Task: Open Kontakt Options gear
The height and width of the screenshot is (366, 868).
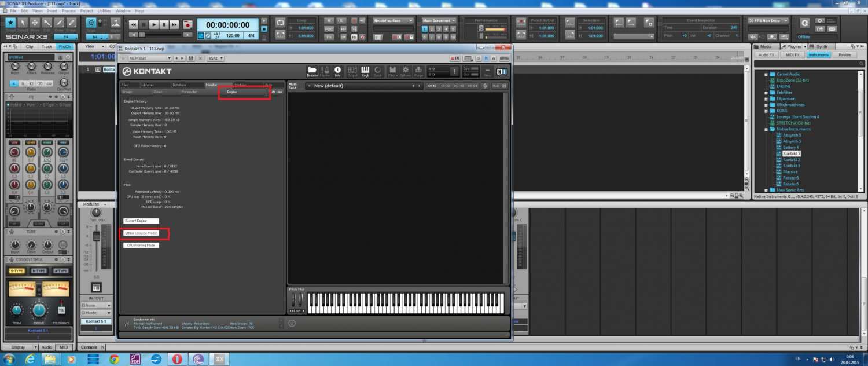Action: click(x=405, y=71)
